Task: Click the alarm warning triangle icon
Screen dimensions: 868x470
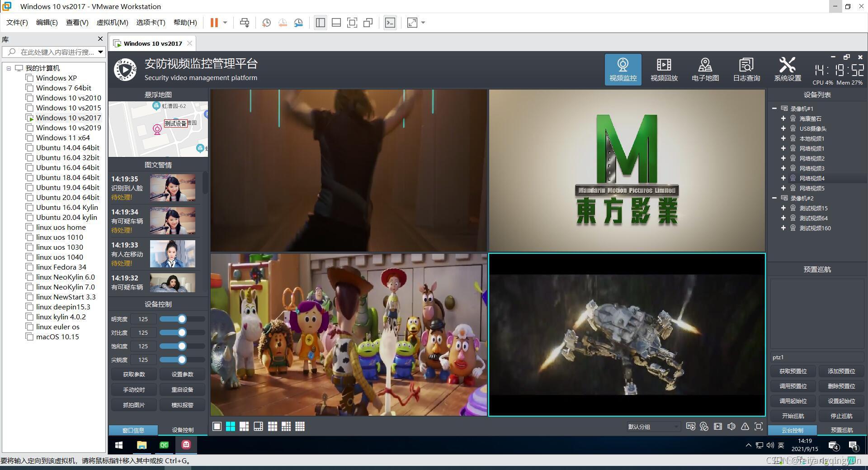Action: point(745,427)
